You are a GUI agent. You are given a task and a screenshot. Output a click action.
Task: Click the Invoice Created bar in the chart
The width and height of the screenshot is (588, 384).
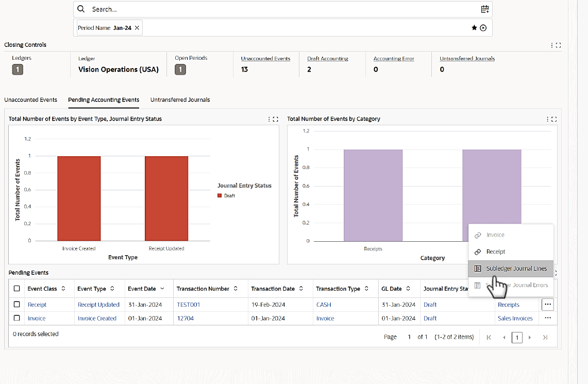tap(79, 198)
